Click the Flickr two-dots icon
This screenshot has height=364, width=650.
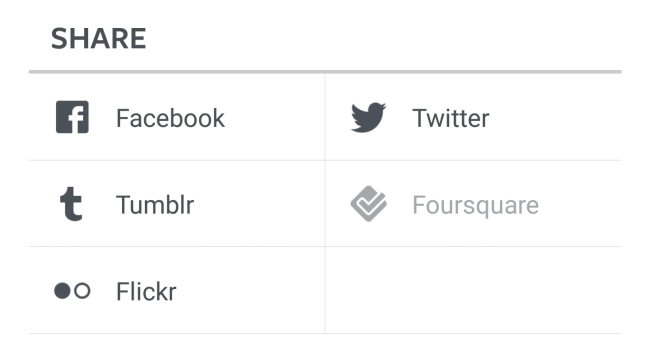click(72, 291)
